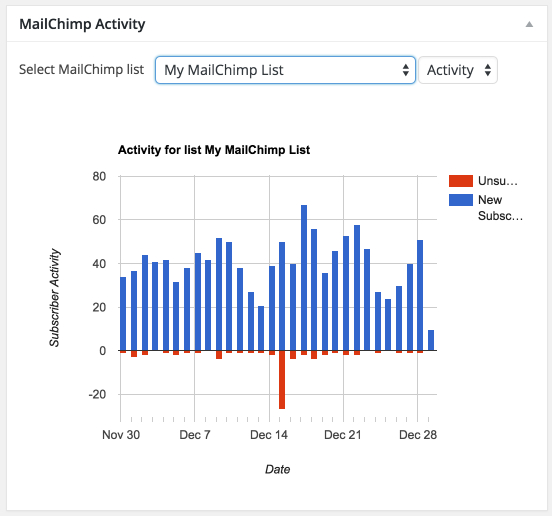Screen dimensions: 552x516
Task: Open the My MailChimp List dropdown
Action: [x=285, y=70]
